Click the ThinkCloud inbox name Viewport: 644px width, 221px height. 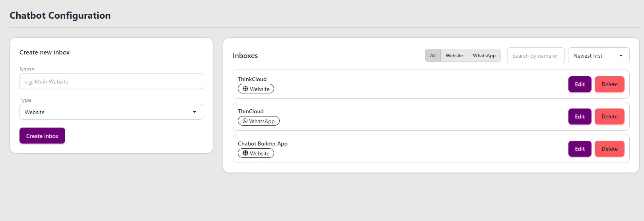tap(252, 79)
